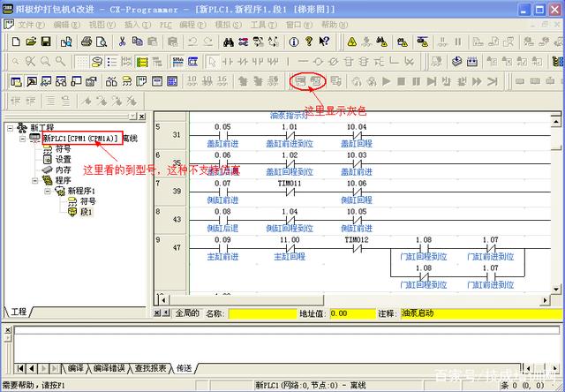565x392 pixels.
Task: Open the 工具 menu
Action: [264, 25]
